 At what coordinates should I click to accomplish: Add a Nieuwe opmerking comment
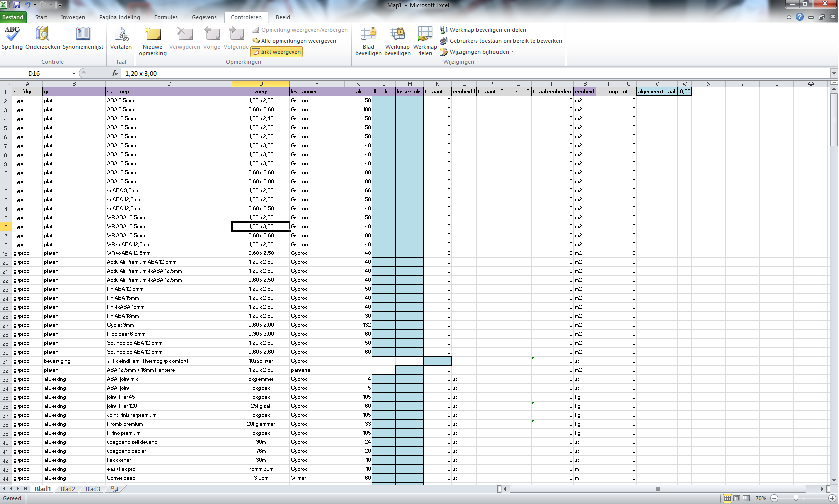point(153,41)
